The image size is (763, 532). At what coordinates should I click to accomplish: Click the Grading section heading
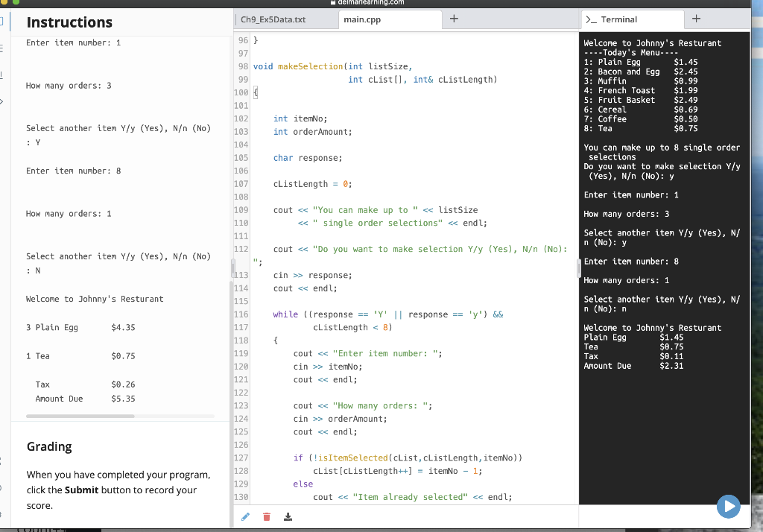tap(49, 446)
